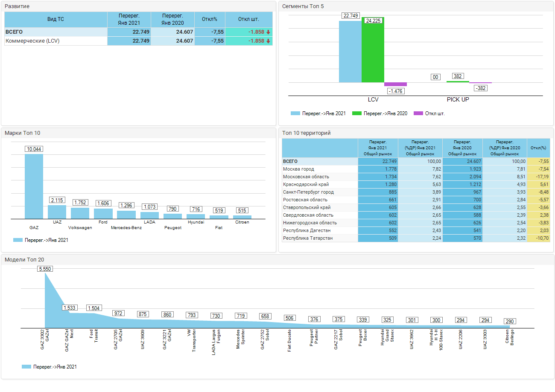Click the Fiat Ducato value 506
The image size is (555, 392).
coord(289,318)
